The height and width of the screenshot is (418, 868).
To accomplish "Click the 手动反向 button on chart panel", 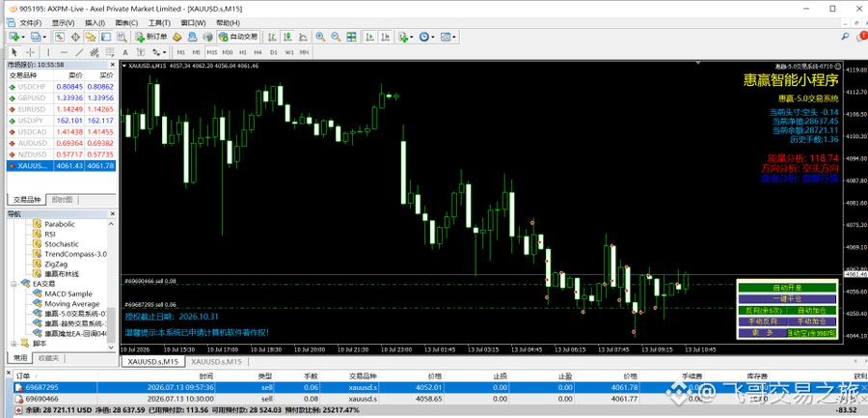I will click(762, 321).
